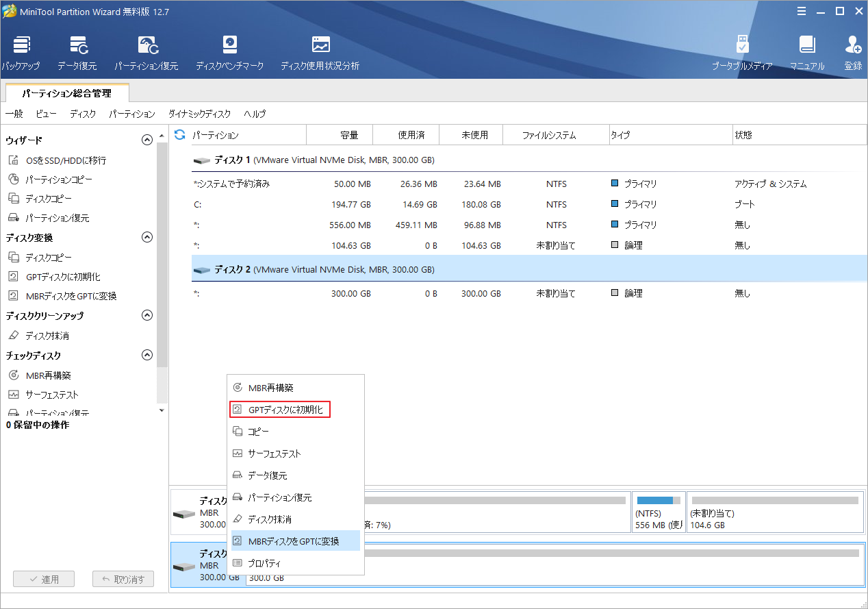Switch to the パーティション総合管理 tab
Screen dimensions: 868x609
click(x=66, y=92)
